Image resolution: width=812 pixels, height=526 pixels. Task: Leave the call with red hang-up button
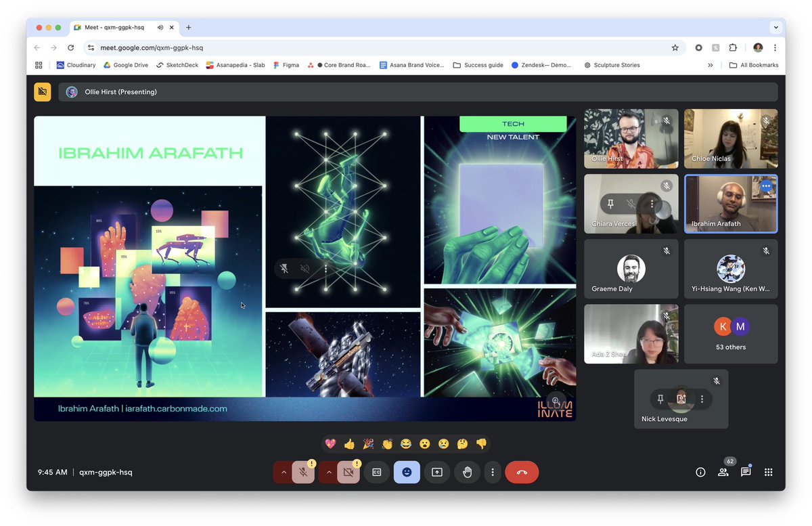click(522, 472)
